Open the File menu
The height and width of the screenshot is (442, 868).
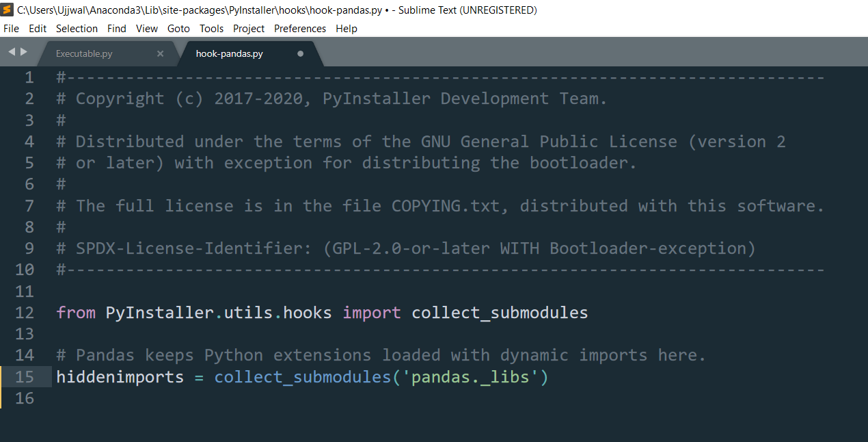coord(11,29)
